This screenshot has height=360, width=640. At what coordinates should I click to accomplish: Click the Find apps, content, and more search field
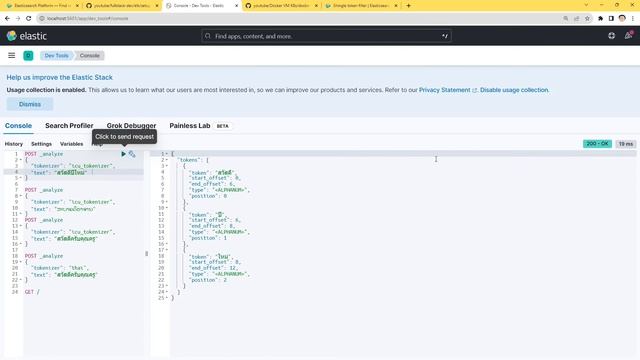(x=327, y=36)
